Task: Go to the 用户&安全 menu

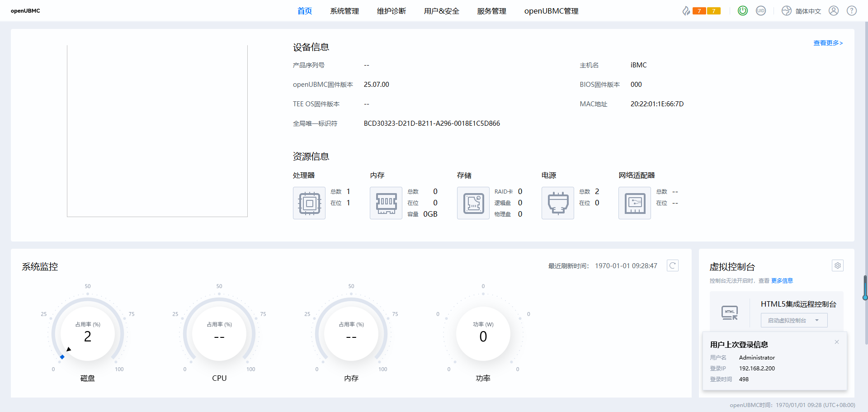Action: point(442,11)
